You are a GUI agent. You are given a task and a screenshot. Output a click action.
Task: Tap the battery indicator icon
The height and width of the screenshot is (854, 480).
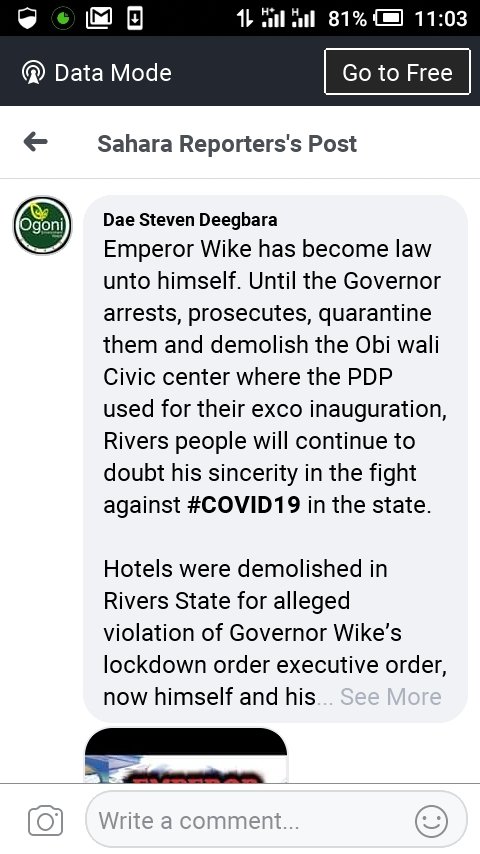388,19
